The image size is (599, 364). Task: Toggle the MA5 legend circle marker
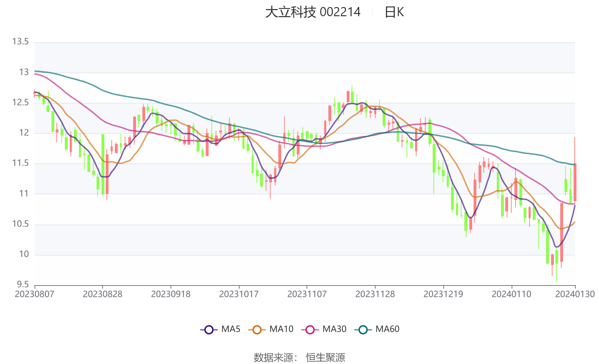click(209, 330)
